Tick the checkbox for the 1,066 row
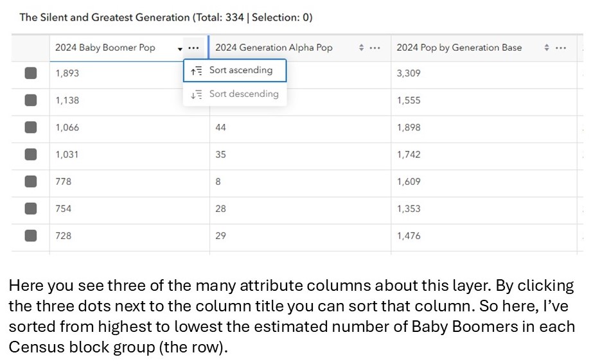The image size is (593, 364). pos(31,127)
